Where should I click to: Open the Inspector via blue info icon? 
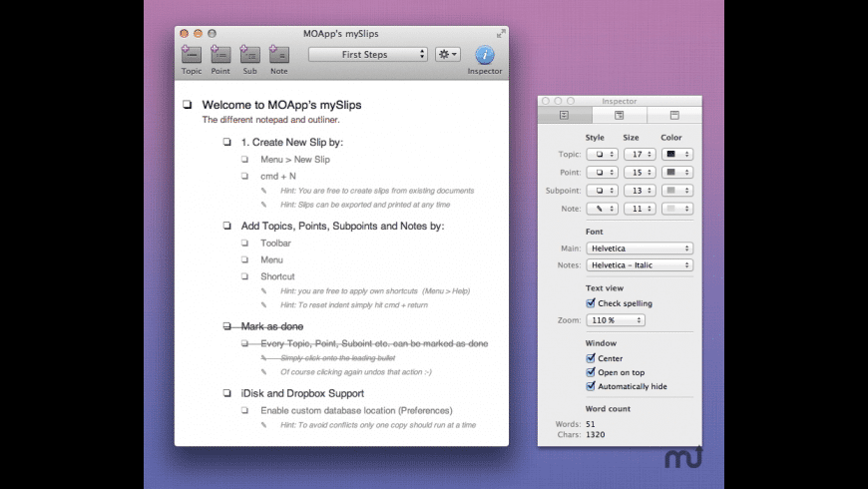click(484, 55)
